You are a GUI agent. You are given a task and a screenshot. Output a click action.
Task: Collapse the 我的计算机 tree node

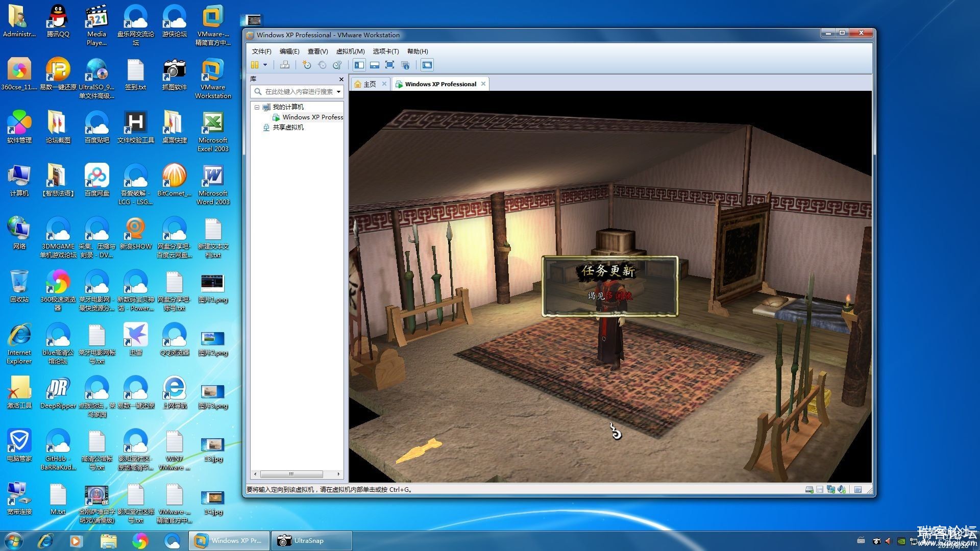(257, 107)
